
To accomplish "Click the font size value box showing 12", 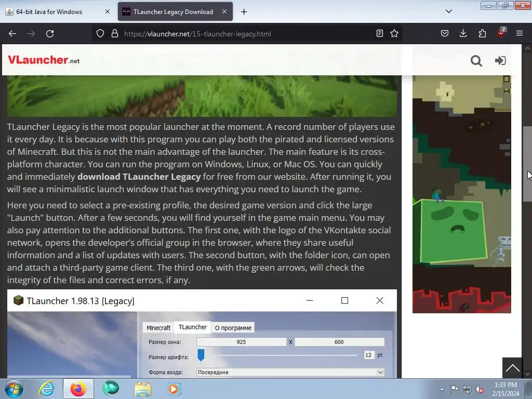I will 368,355.
